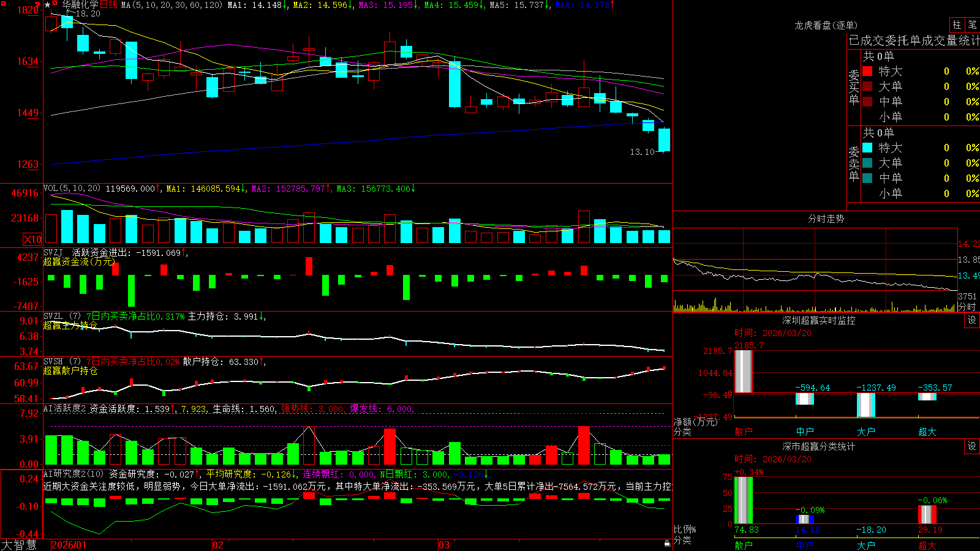Click the red question mark icon
Viewport: 980px width, 551px height.
point(37,6)
